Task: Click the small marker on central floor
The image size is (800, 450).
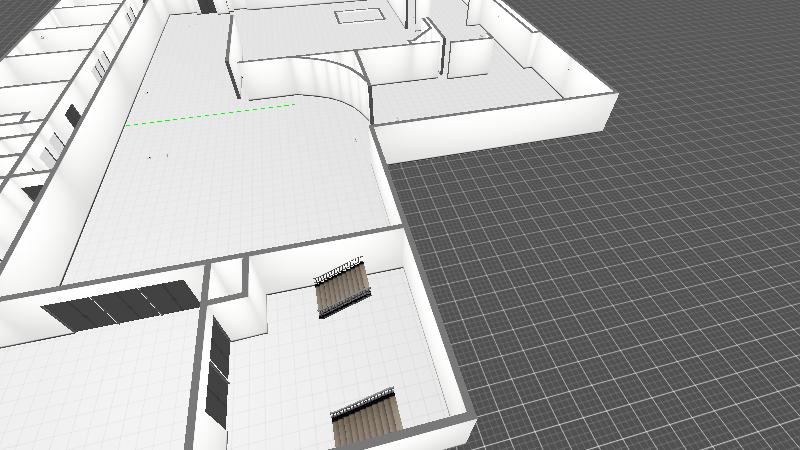Action: point(151,157)
